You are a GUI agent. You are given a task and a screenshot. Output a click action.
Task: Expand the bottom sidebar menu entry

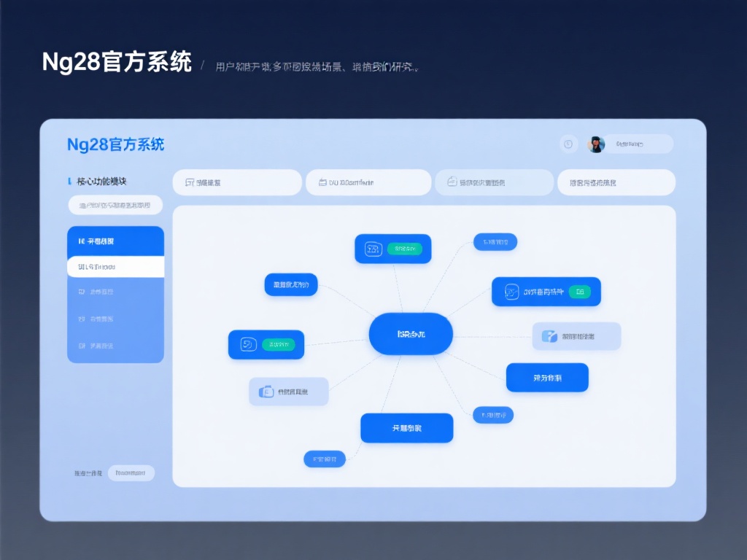pyautogui.click(x=115, y=344)
